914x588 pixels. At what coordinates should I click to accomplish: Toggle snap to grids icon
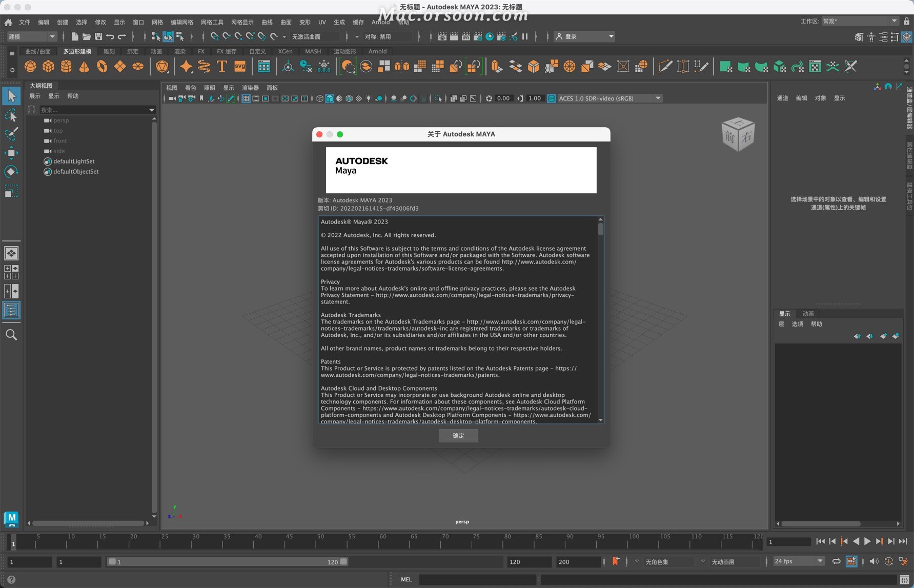pos(214,36)
